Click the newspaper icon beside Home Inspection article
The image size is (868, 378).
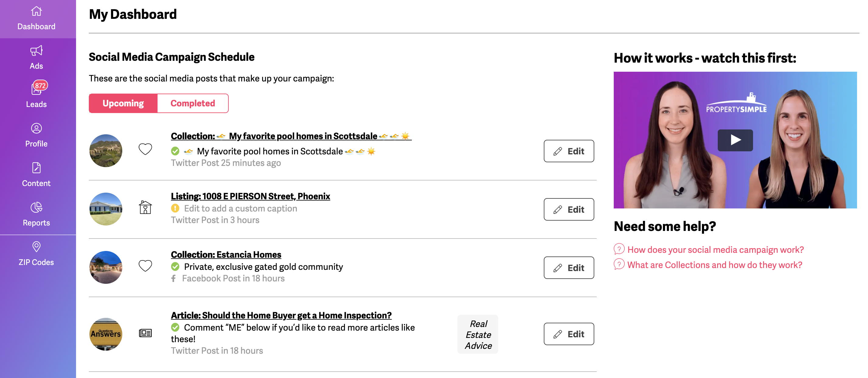(x=145, y=333)
